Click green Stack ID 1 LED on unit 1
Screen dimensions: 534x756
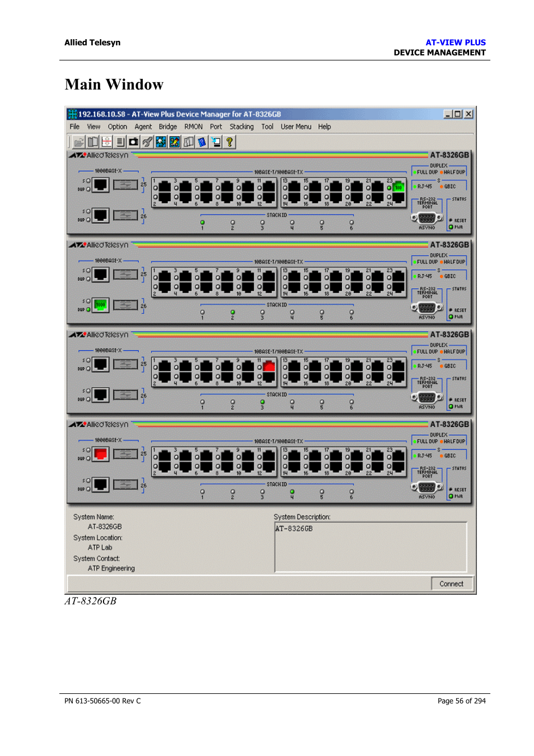(x=203, y=223)
